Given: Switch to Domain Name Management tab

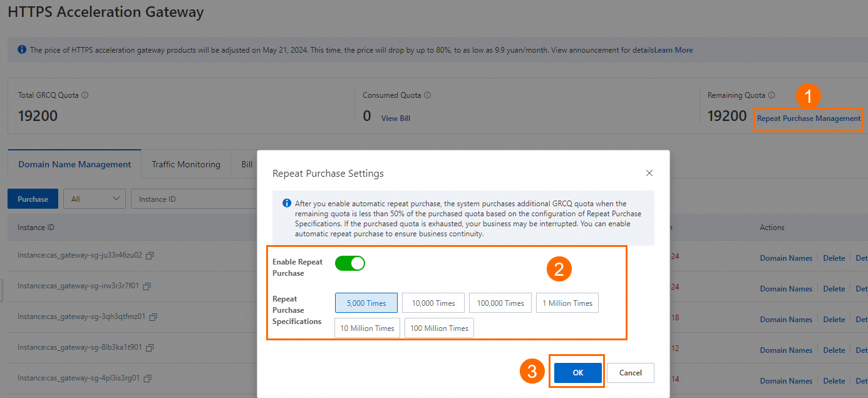Looking at the screenshot, I should point(75,165).
